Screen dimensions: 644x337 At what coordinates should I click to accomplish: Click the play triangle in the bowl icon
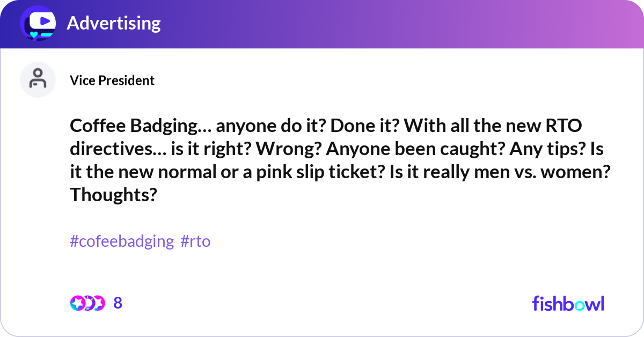point(44,21)
